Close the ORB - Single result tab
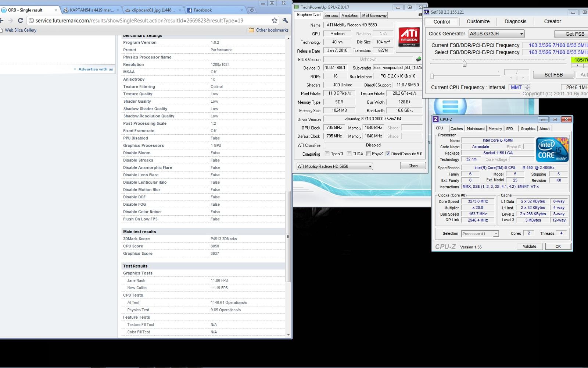The width and height of the screenshot is (588, 368). [x=56, y=10]
